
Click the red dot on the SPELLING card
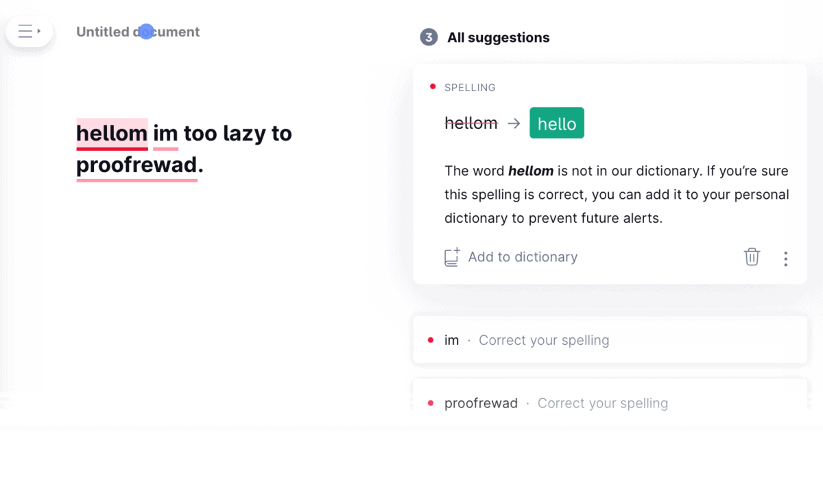(x=432, y=86)
